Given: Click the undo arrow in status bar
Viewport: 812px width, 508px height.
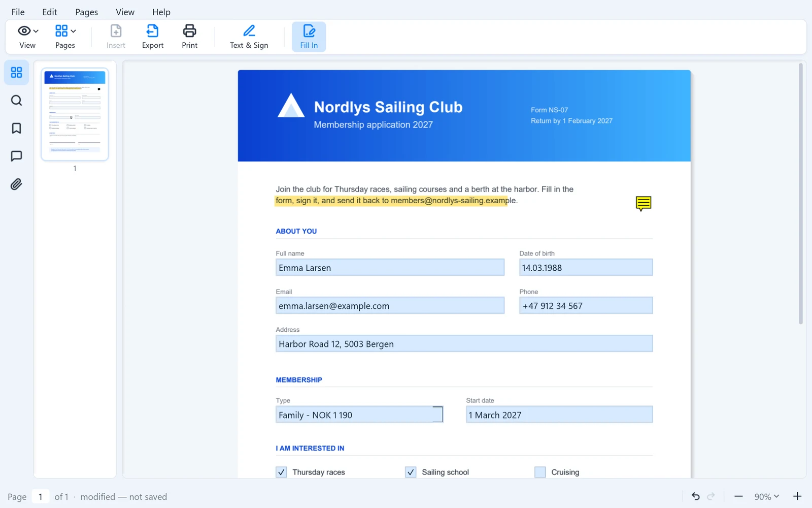Looking at the screenshot, I should (696, 496).
